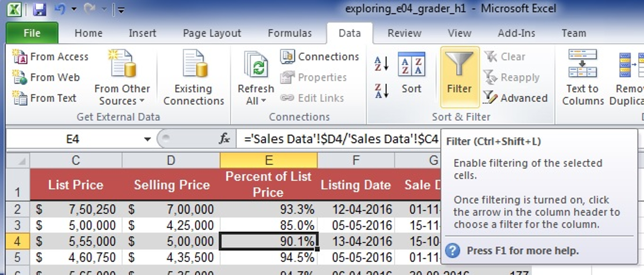The height and width of the screenshot is (275, 644).
Task: Click the help question mark icon in tooltip
Action: (453, 251)
